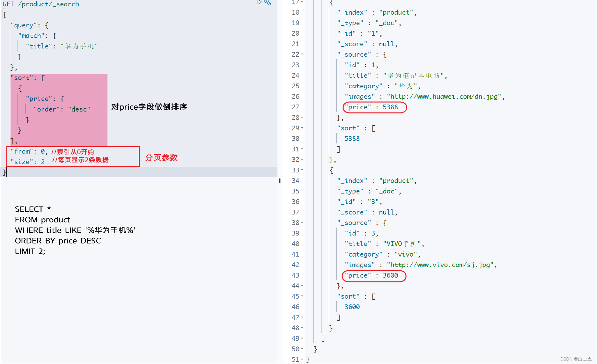This screenshot has height=364, width=597.
Task: Click line number 40 in the gutter
Action: [296, 244]
